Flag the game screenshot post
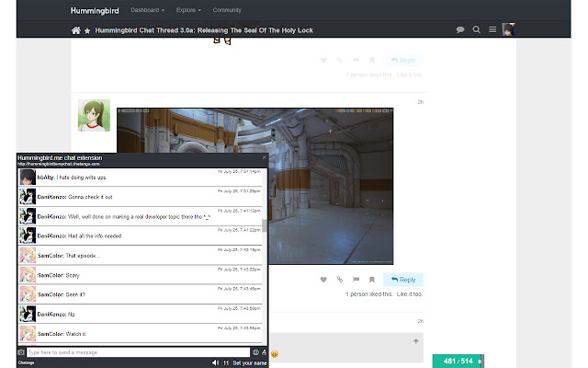The height and width of the screenshot is (368, 588). [x=356, y=280]
